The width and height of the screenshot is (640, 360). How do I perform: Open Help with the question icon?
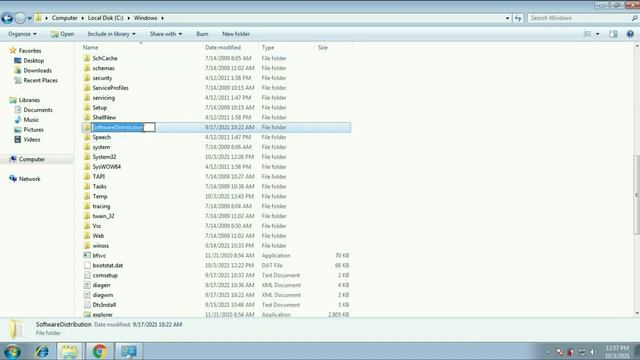pyautogui.click(x=630, y=34)
